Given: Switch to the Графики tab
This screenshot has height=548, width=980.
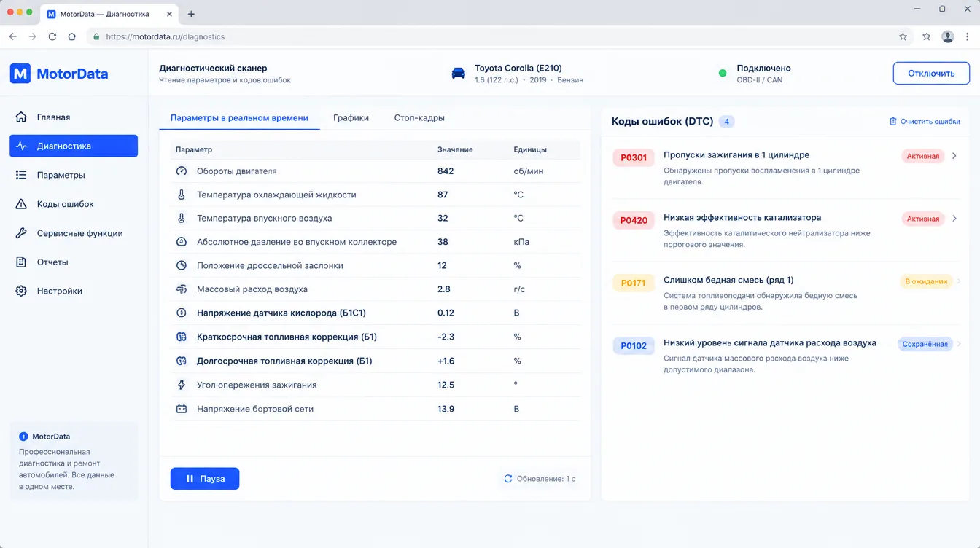Looking at the screenshot, I should (351, 117).
